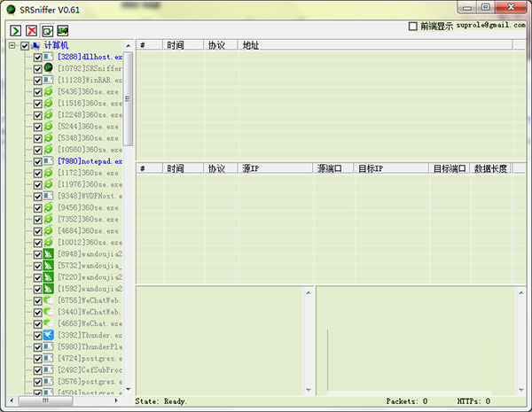Click the wandoujia icon of process [7220]

point(48,277)
